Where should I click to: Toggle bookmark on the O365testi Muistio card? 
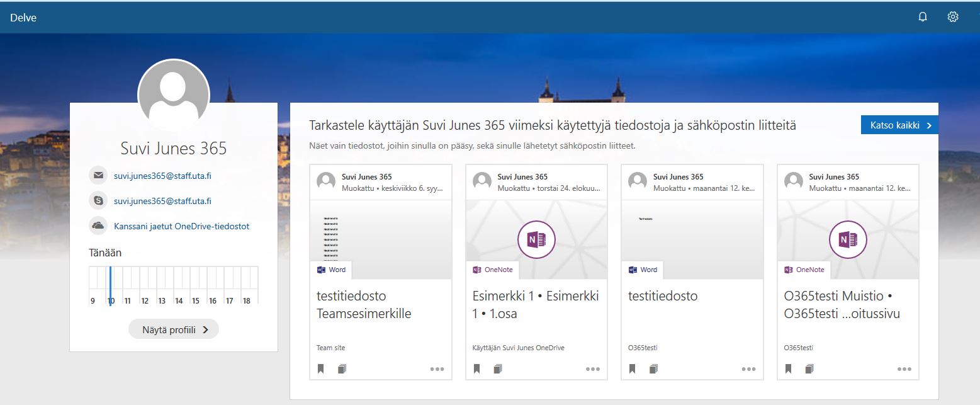(788, 369)
